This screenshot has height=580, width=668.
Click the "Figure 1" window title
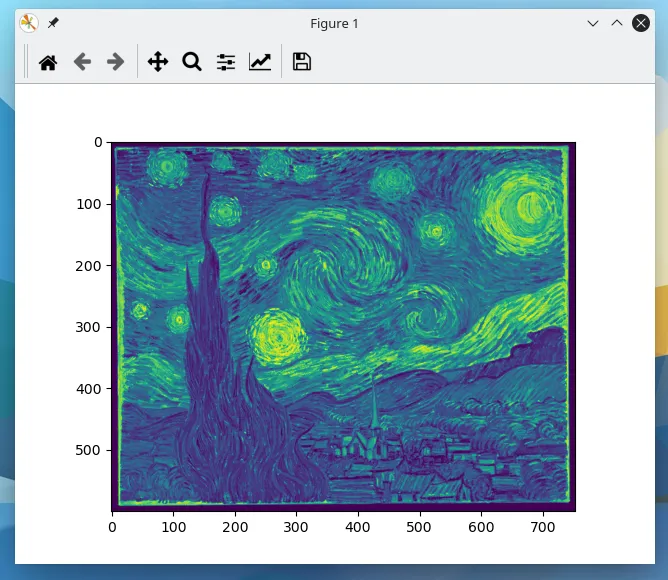coord(334,23)
